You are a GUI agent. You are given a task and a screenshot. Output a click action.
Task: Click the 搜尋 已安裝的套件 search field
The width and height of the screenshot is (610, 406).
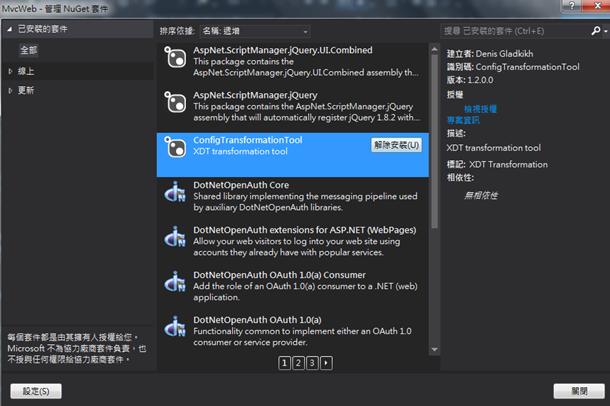point(515,31)
